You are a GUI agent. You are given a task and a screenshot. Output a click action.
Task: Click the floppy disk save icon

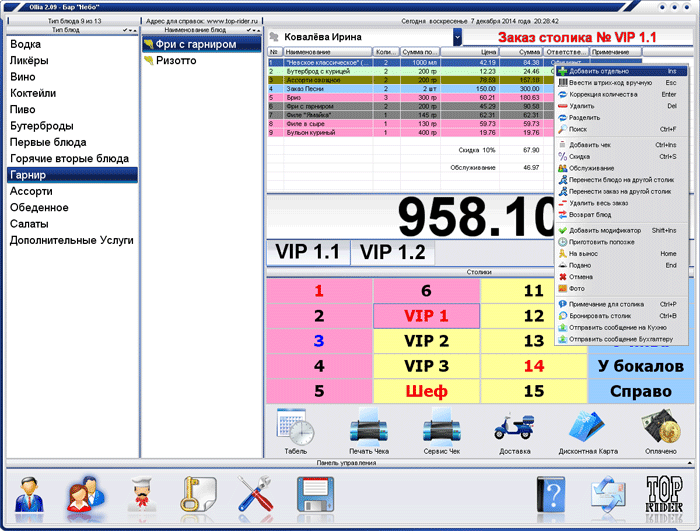point(314,497)
